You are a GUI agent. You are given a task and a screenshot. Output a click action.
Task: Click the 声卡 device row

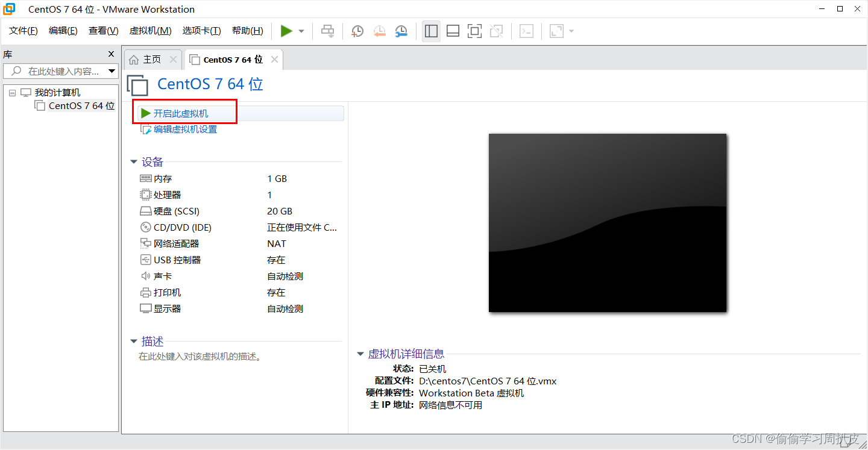coord(240,277)
